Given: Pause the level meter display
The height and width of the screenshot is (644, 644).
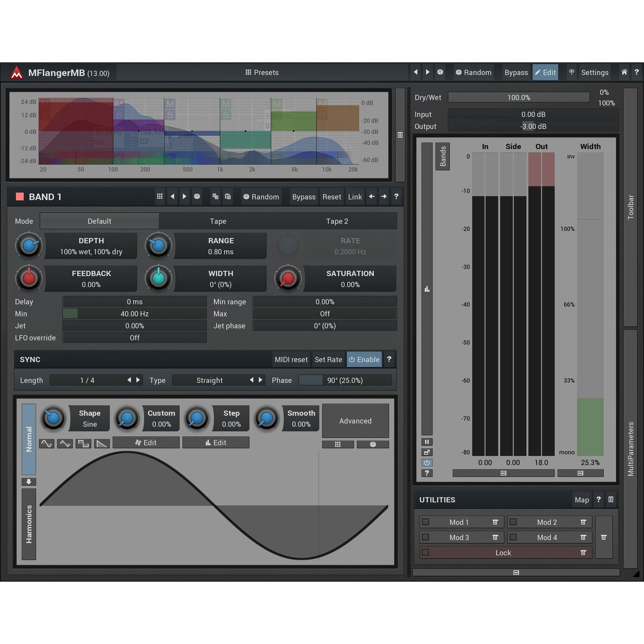Looking at the screenshot, I should (427, 442).
